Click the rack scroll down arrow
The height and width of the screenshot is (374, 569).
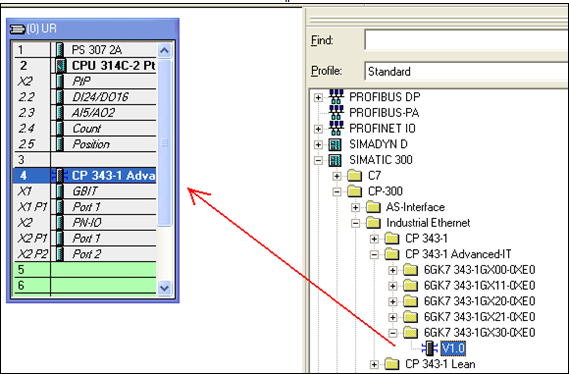tap(164, 288)
